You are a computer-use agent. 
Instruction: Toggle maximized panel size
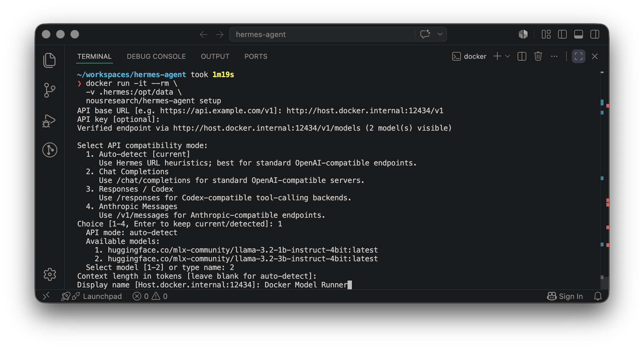[579, 56]
